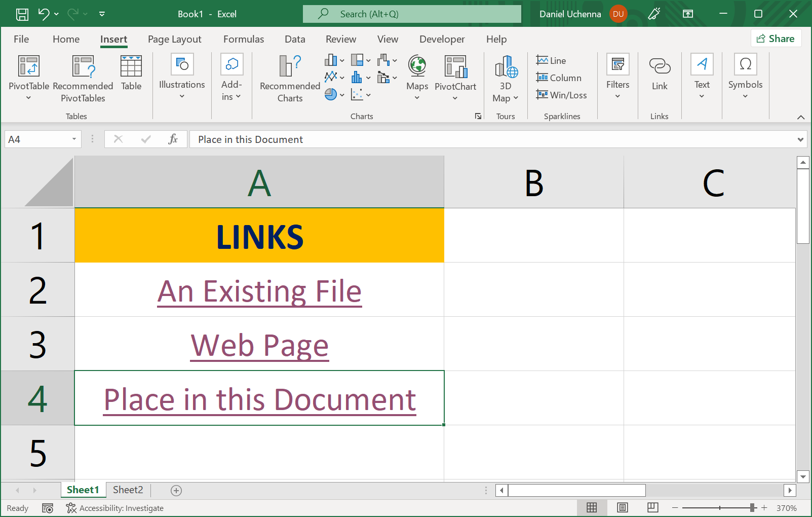The height and width of the screenshot is (517, 812).
Task: Open Recommended Charts
Action: click(x=289, y=79)
